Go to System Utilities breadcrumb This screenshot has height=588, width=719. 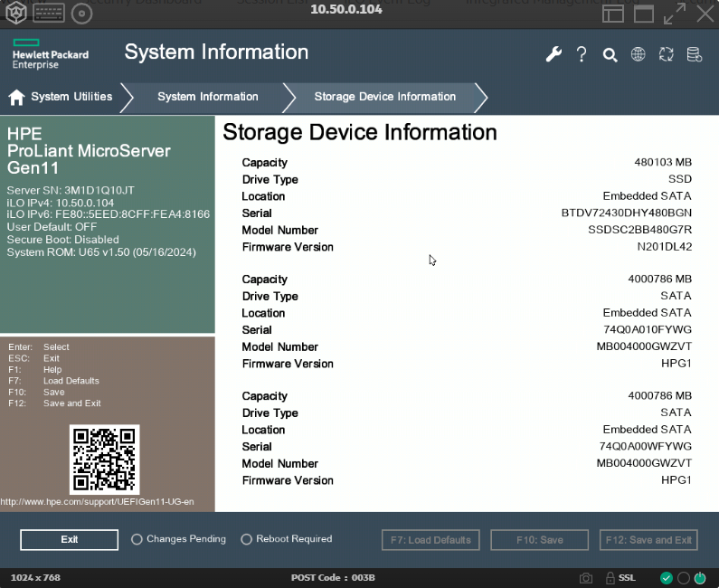coord(71,97)
